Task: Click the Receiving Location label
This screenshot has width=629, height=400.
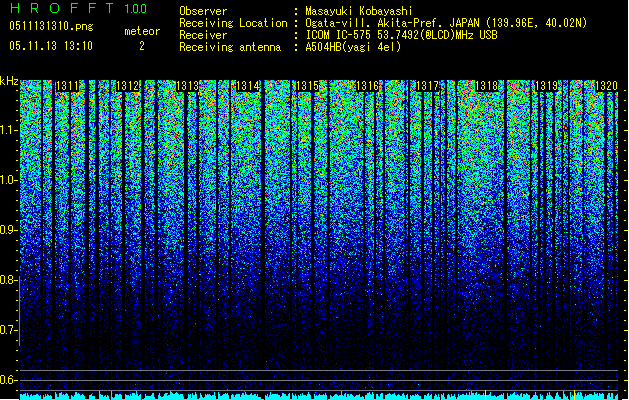Action: tap(233, 23)
